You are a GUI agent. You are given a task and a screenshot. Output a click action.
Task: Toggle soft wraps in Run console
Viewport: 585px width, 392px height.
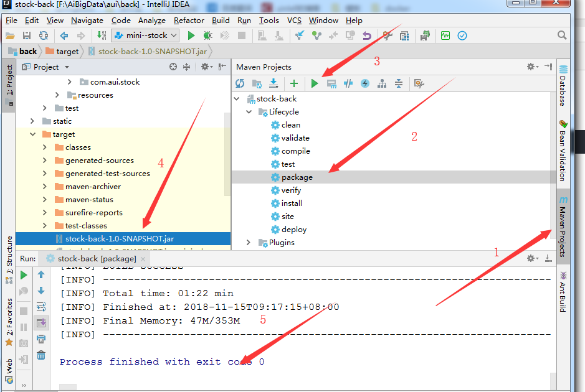[x=41, y=307]
